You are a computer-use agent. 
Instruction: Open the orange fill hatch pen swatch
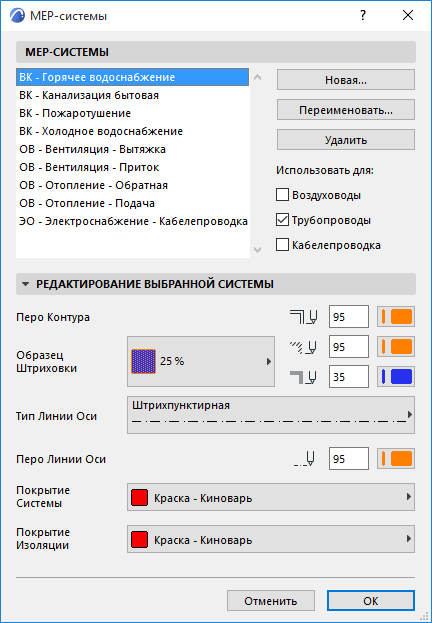(396, 346)
